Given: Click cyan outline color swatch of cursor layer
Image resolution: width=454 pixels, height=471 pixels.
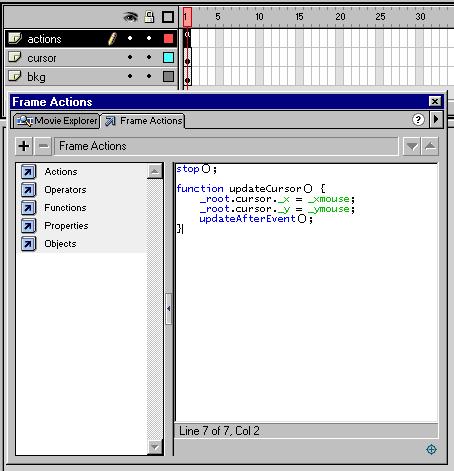Looking at the screenshot, I should tap(168, 57).
